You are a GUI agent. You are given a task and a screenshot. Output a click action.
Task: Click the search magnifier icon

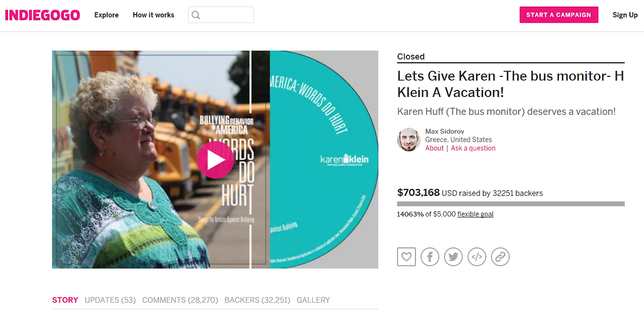click(196, 15)
